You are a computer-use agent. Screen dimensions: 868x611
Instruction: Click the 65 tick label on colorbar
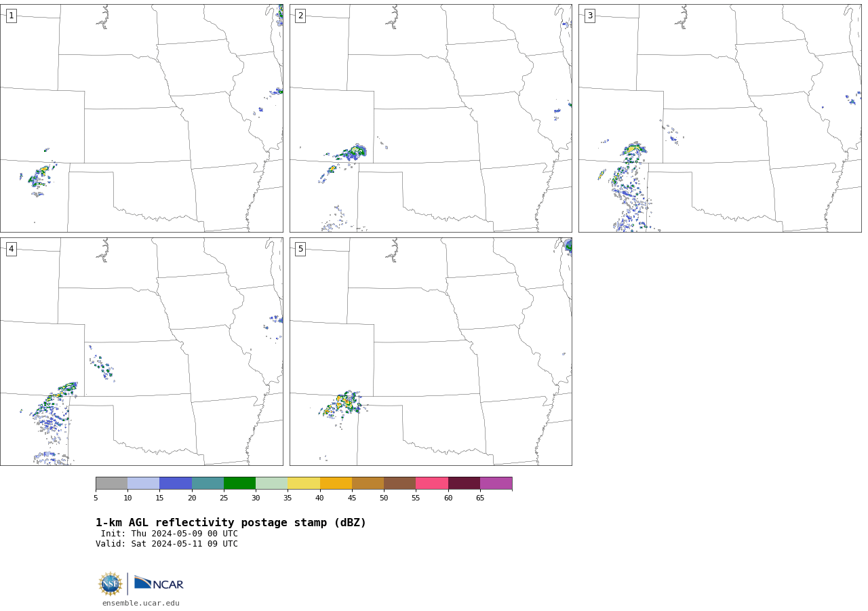point(480,498)
